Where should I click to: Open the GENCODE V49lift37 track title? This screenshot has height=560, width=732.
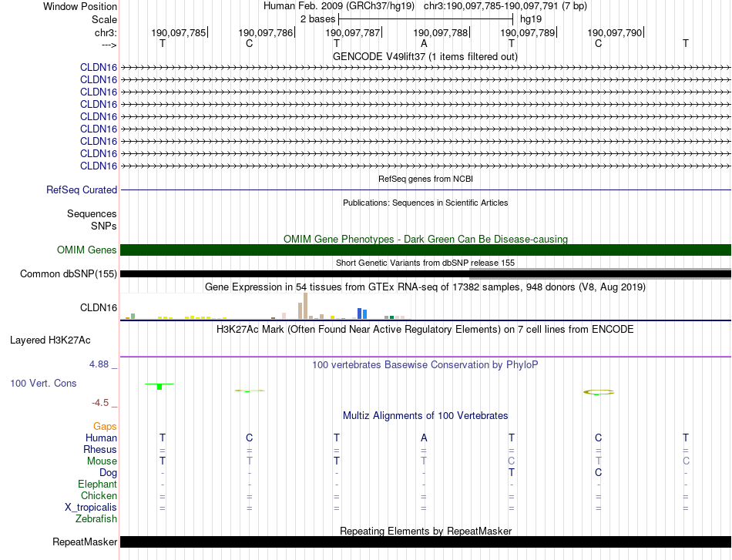point(425,56)
